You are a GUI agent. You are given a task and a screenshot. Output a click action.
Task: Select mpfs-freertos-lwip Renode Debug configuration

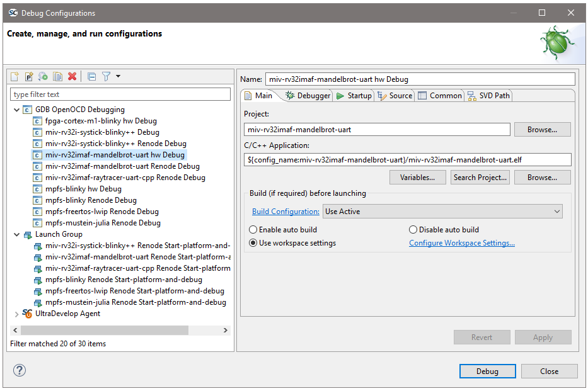pos(102,212)
